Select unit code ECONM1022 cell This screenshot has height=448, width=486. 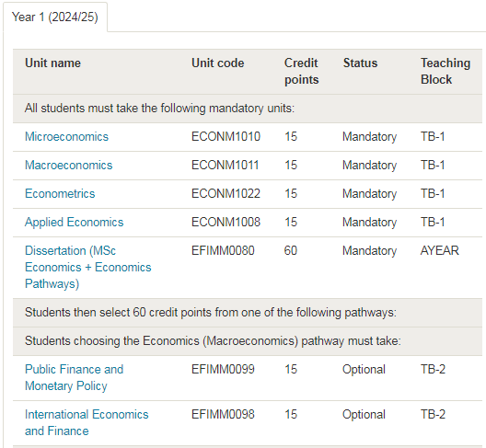[226, 193]
